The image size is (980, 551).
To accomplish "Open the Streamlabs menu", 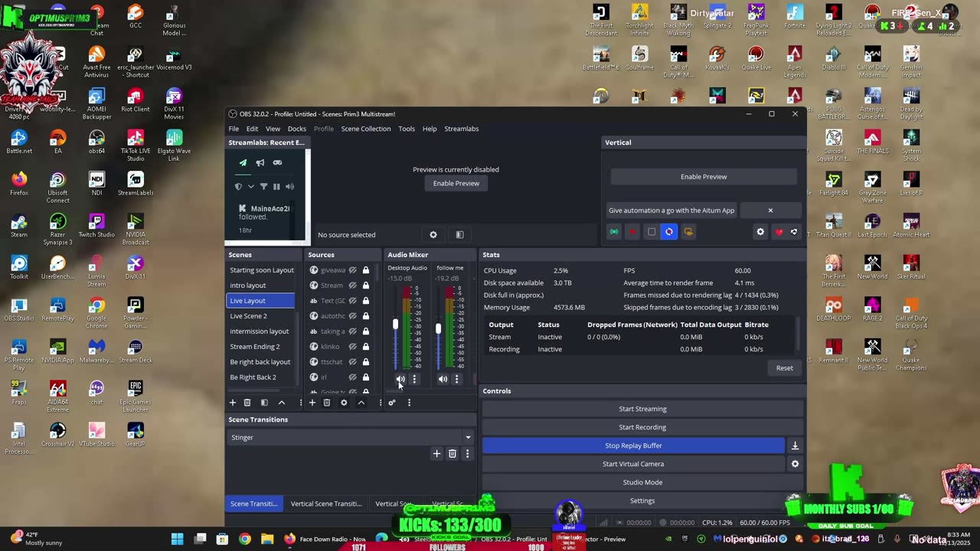I will [462, 129].
